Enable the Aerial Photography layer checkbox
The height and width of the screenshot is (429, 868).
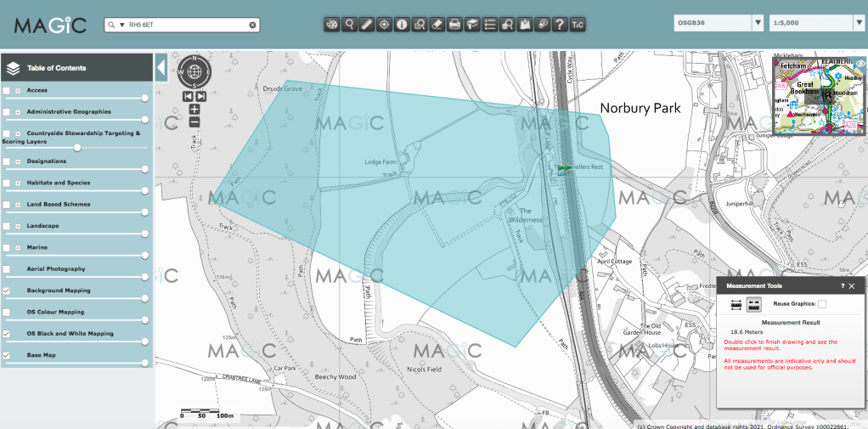click(7, 269)
